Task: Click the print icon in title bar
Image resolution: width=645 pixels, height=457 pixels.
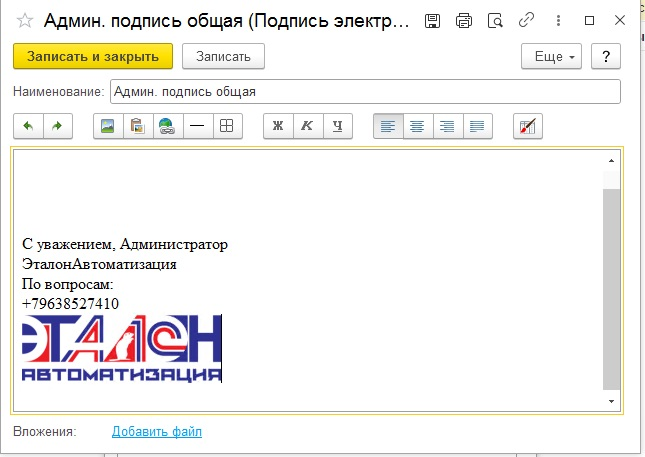Action: click(x=463, y=21)
